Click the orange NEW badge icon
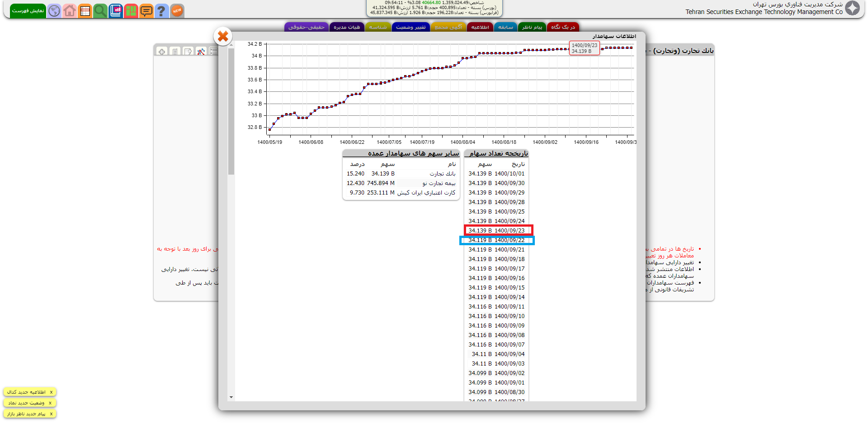The height and width of the screenshot is (423, 868). pyautogui.click(x=177, y=11)
